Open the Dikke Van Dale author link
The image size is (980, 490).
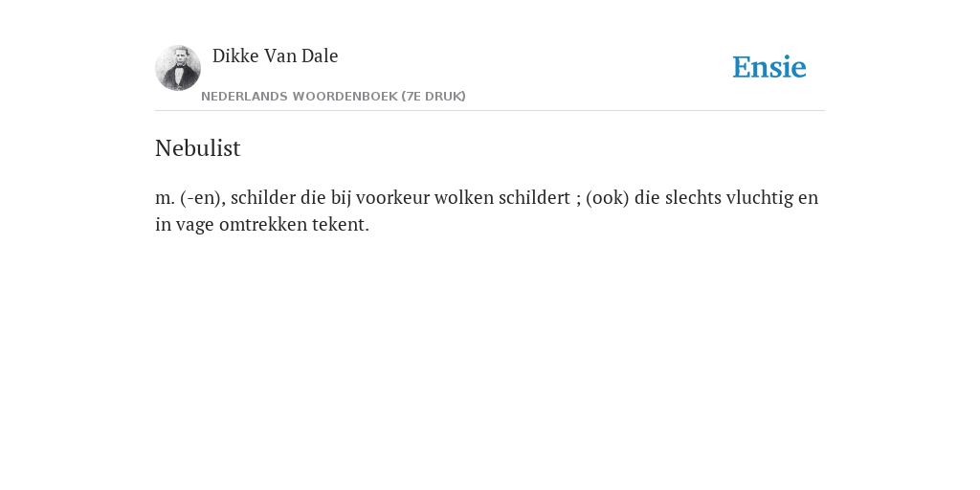(x=275, y=56)
